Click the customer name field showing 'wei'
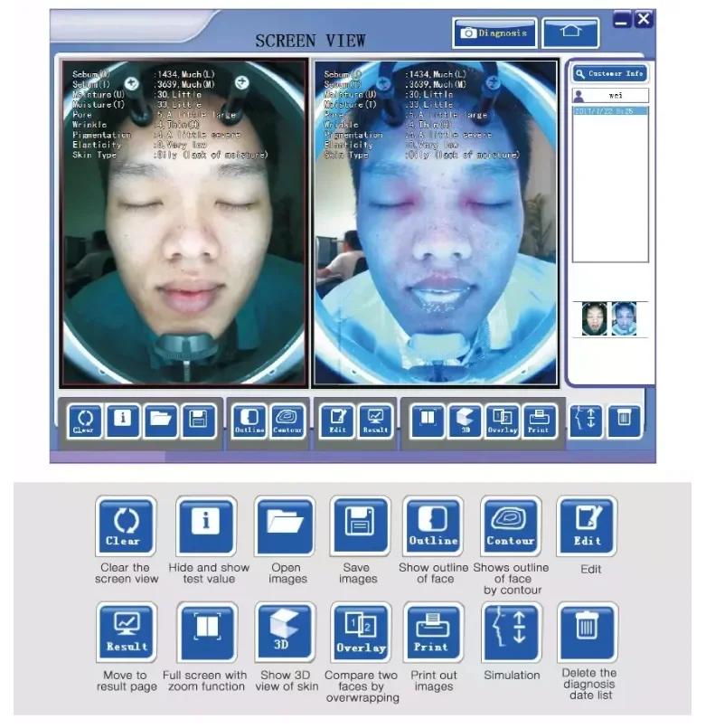This screenshot has height=728, width=715. (x=610, y=95)
